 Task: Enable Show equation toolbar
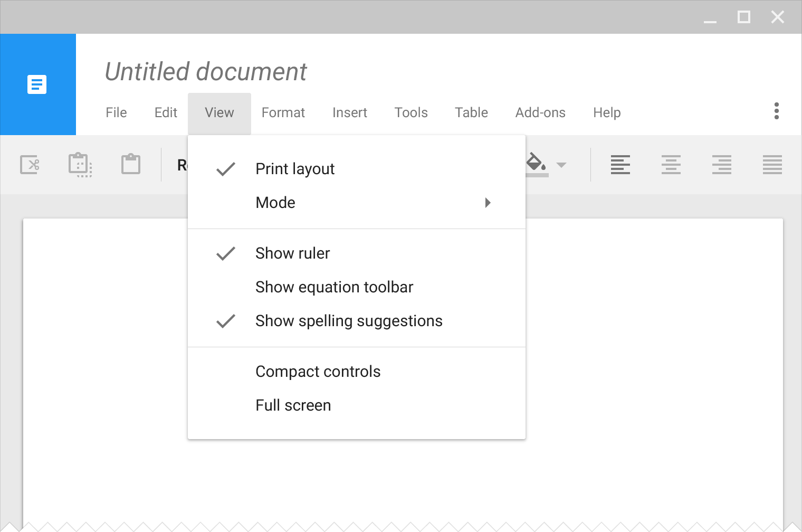pyautogui.click(x=357, y=287)
